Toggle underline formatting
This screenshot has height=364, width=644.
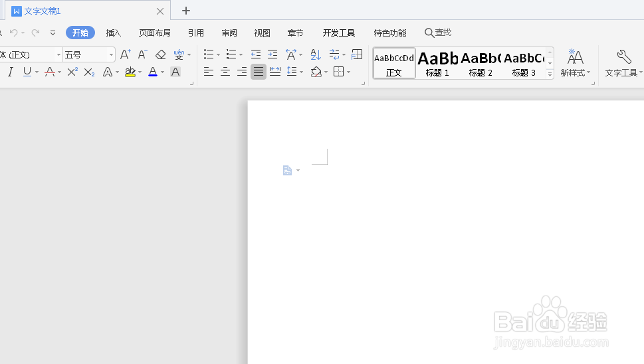(27, 72)
